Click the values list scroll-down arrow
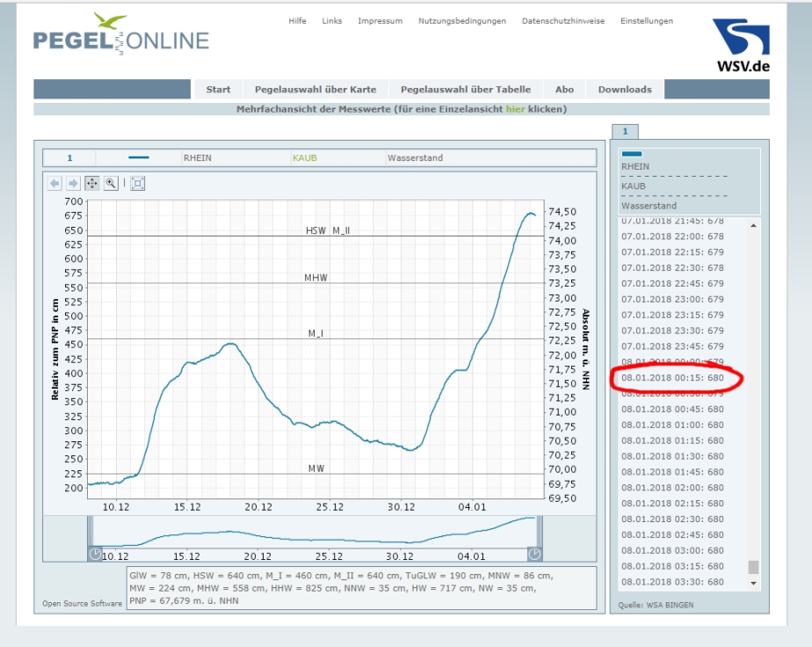The image size is (812, 647). pyautogui.click(x=753, y=582)
